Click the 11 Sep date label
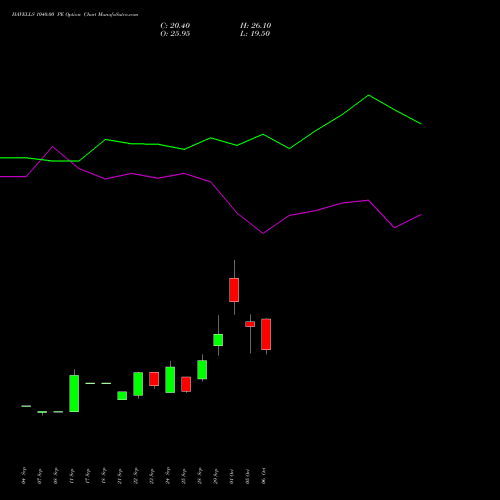Screen dimensions: 500x500 click(72, 476)
